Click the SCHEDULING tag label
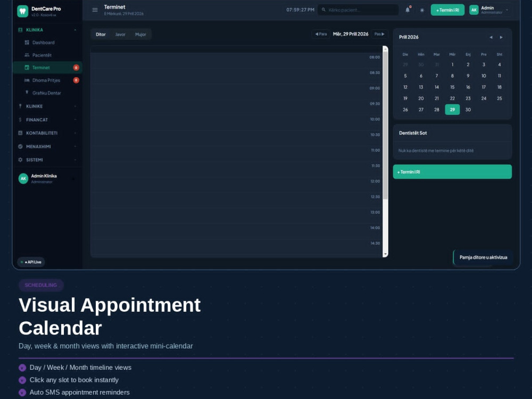532x399 pixels. [41, 285]
